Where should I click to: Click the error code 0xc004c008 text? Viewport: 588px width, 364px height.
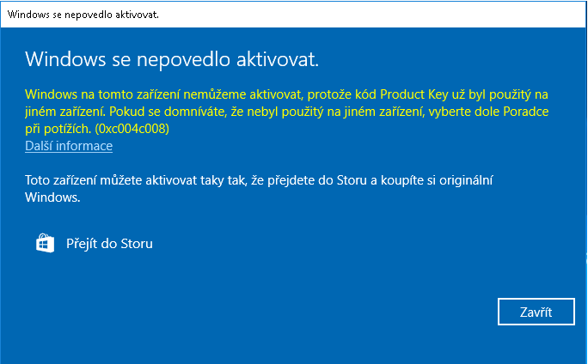[132, 129]
